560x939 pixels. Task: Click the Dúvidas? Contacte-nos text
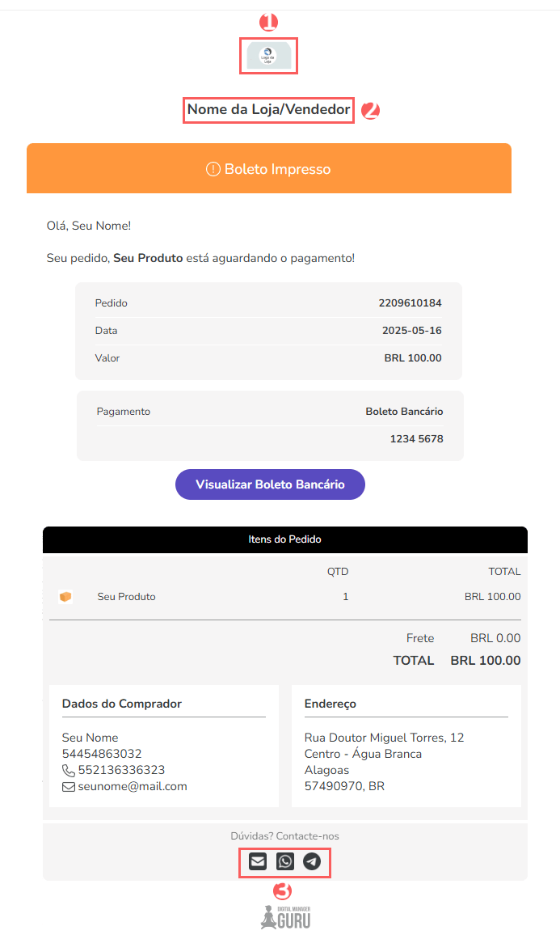[284, 835]
